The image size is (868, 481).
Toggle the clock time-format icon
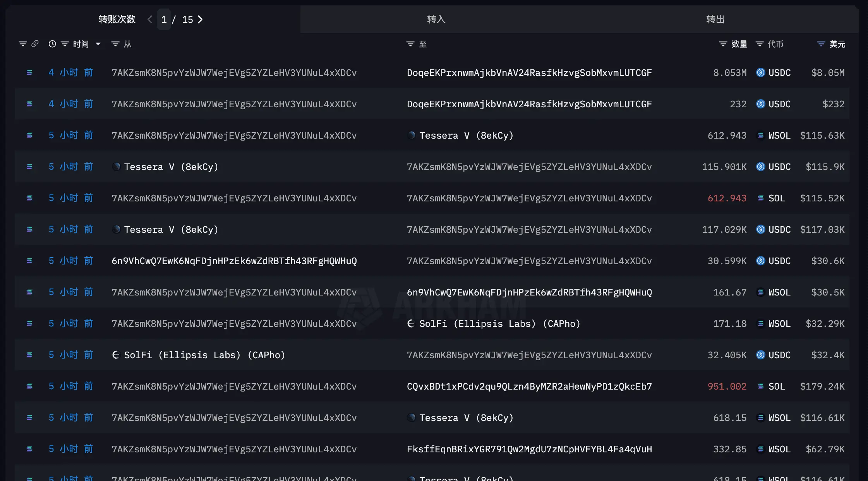point(52,44)
